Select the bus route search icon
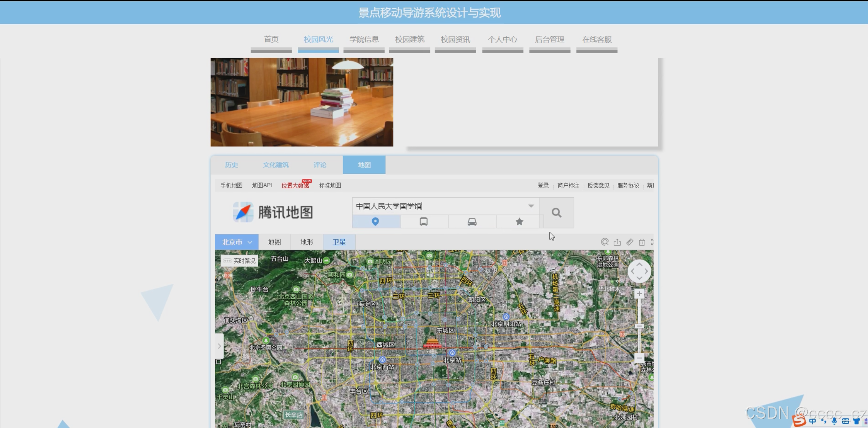Viewport: 868px width, 428px height. [x=423, y=222]
